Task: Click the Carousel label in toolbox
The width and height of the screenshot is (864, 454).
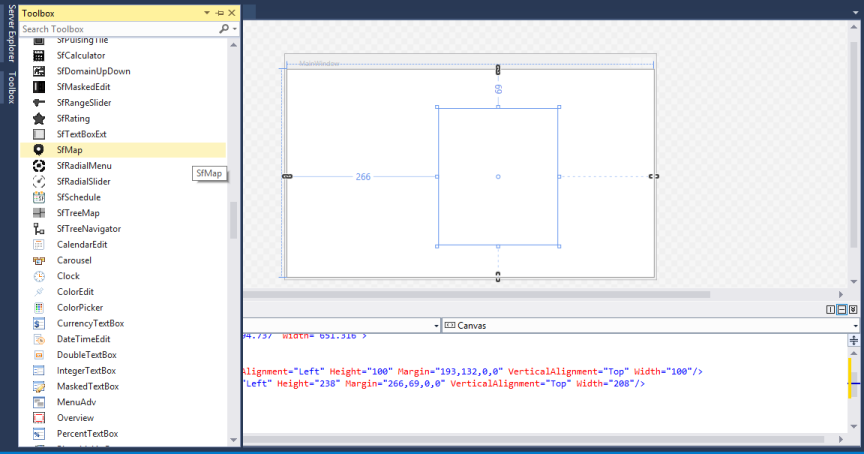Action: pyautogui.click(x=74, y=260)
